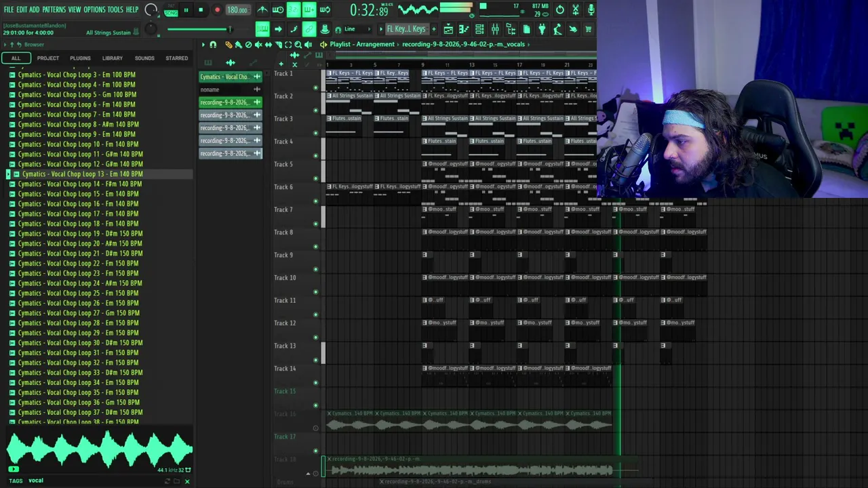The image size is (868, 488).
Task: Select Cymatics - Vocal Chop Loop 7 sample
Action: [77, 115]
